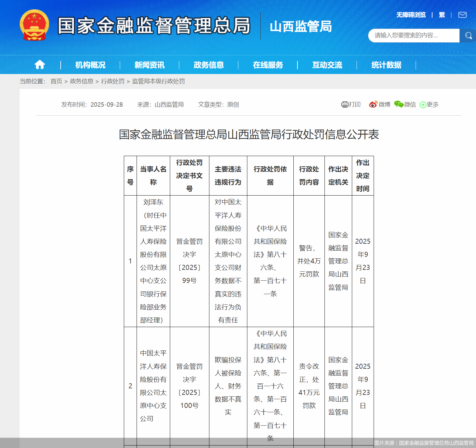Go to 行政处罚 breadcrumb link

[x=113, y=81]
